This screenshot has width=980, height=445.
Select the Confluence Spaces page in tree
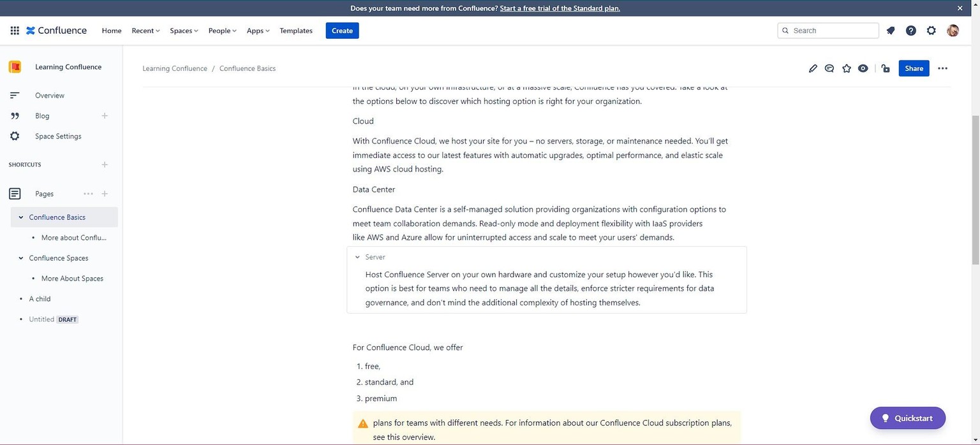click(59, 258)
